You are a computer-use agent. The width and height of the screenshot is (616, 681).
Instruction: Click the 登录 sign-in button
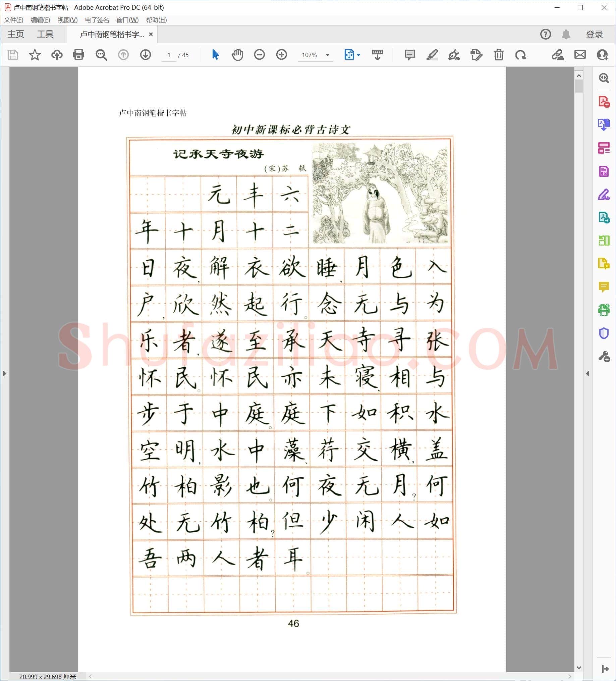[x=594, y=34]
